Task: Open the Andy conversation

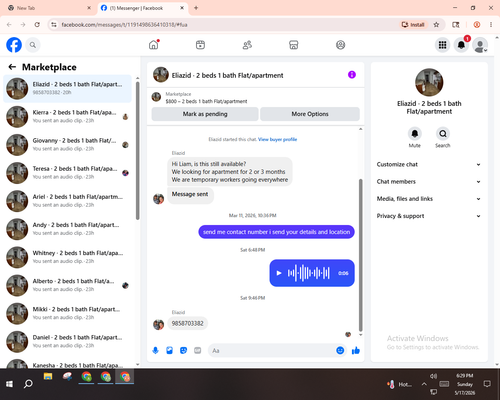Action: coord(67,229)
